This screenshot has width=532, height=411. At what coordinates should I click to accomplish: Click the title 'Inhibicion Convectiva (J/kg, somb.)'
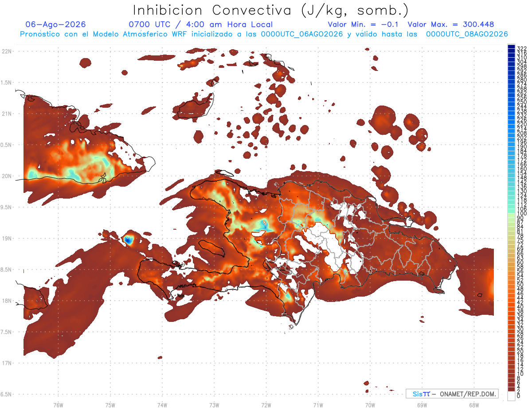click(x=271, y=10)
